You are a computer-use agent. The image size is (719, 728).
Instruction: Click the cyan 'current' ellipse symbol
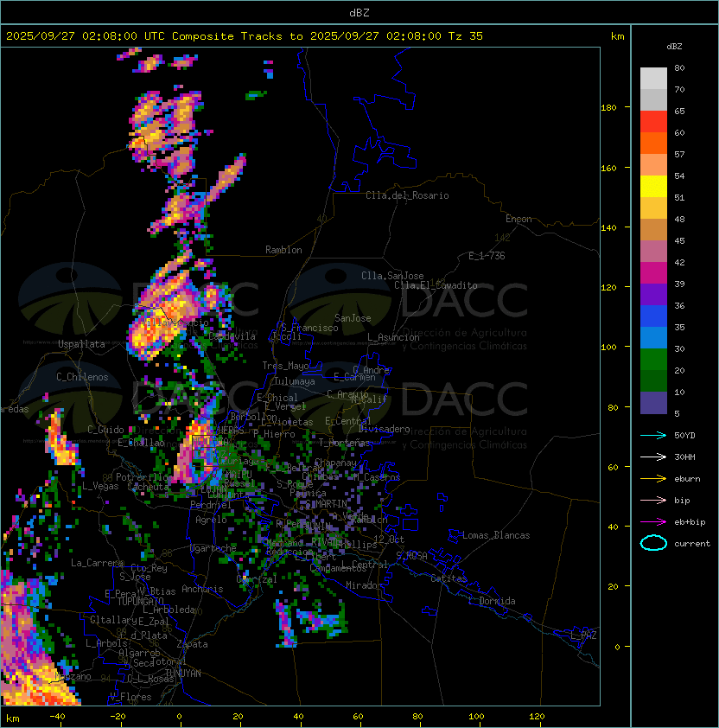(x=653, y=543)
